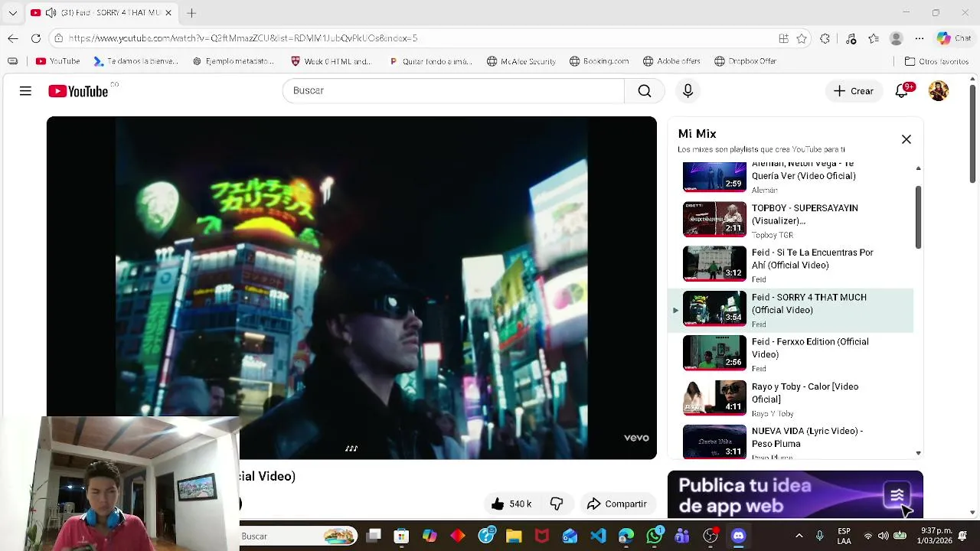Screen dimensions: 980x551
Task: Open the Booking.com bookmark
Action: click(599, 61)
